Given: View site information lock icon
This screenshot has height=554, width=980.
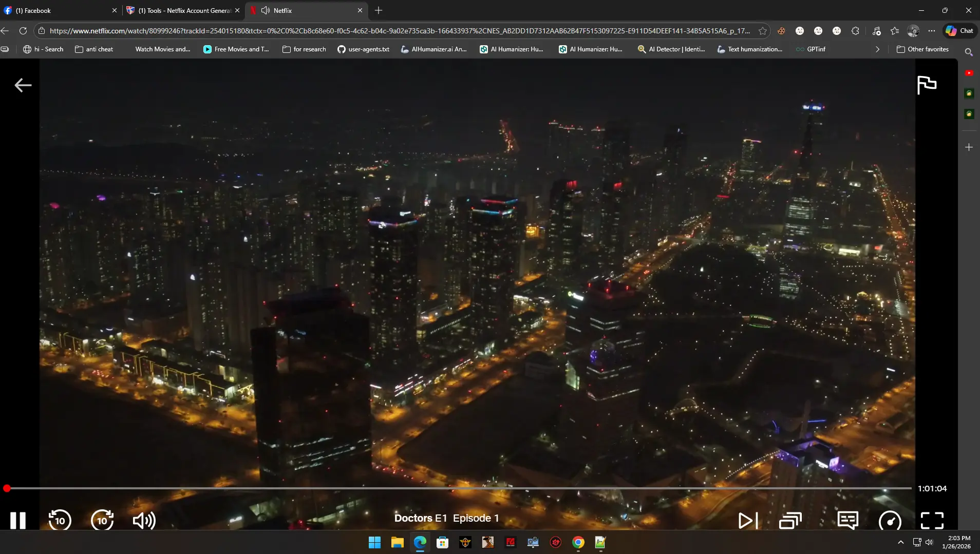Looking at the screenshot, I should [x=42, y=31].
